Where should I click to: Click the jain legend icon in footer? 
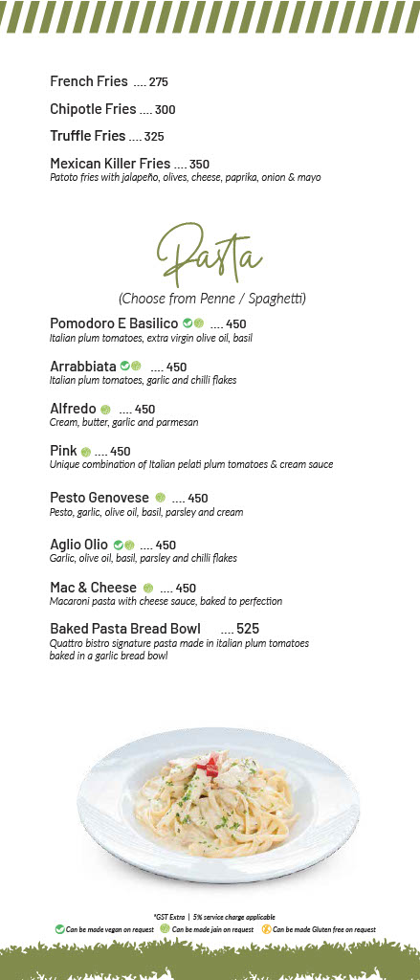[165, 929]
